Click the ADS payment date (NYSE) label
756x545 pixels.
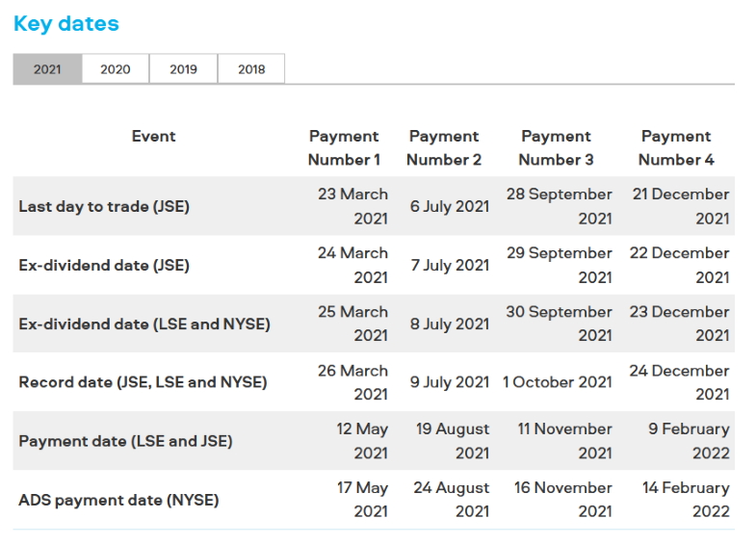pyautogui.click(x=118, y=500)
